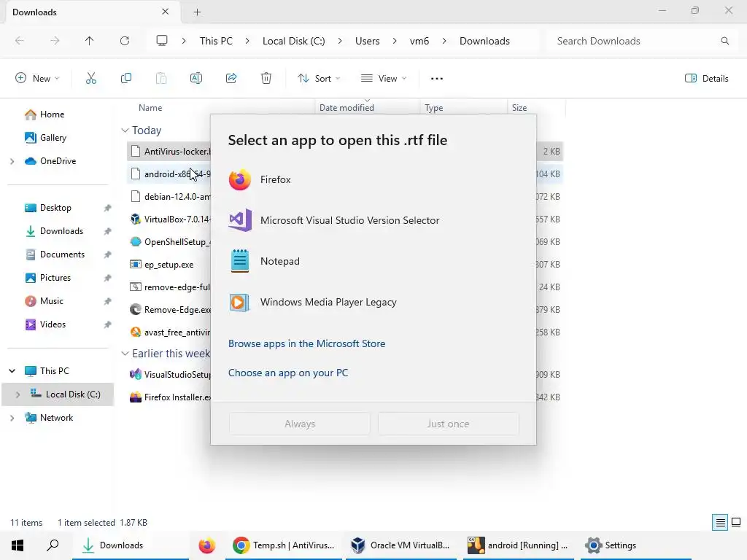Select the ep_setup.exe file
The image size is (747, 560).
(x=169, y=264)
